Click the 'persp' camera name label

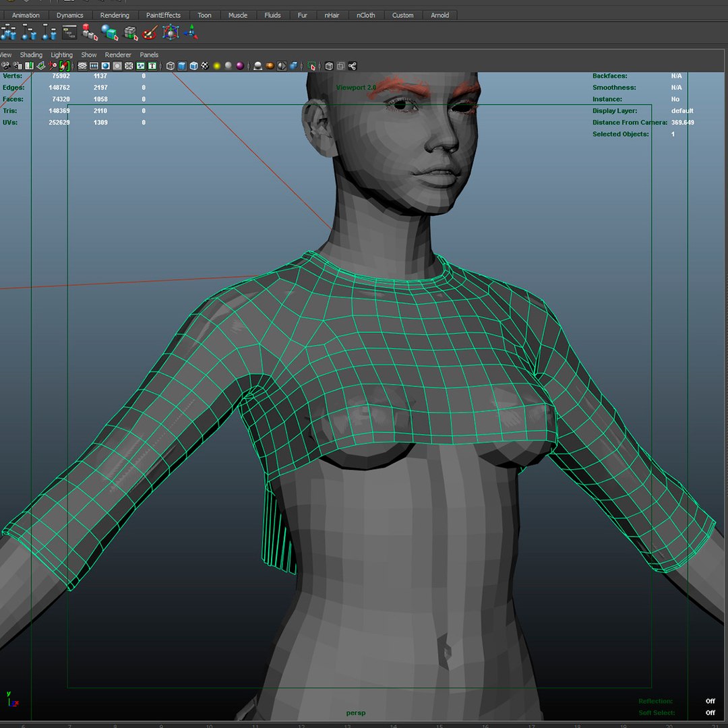(x=356, y=712)
